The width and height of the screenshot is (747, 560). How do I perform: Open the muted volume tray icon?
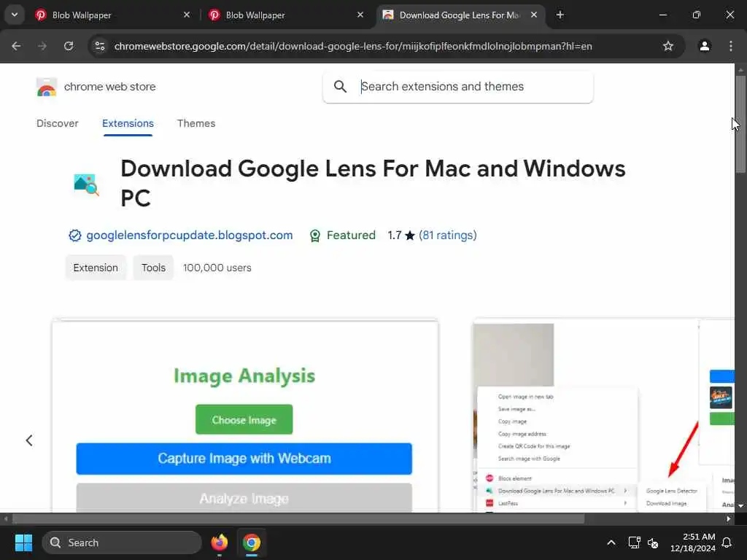point(653,542)
